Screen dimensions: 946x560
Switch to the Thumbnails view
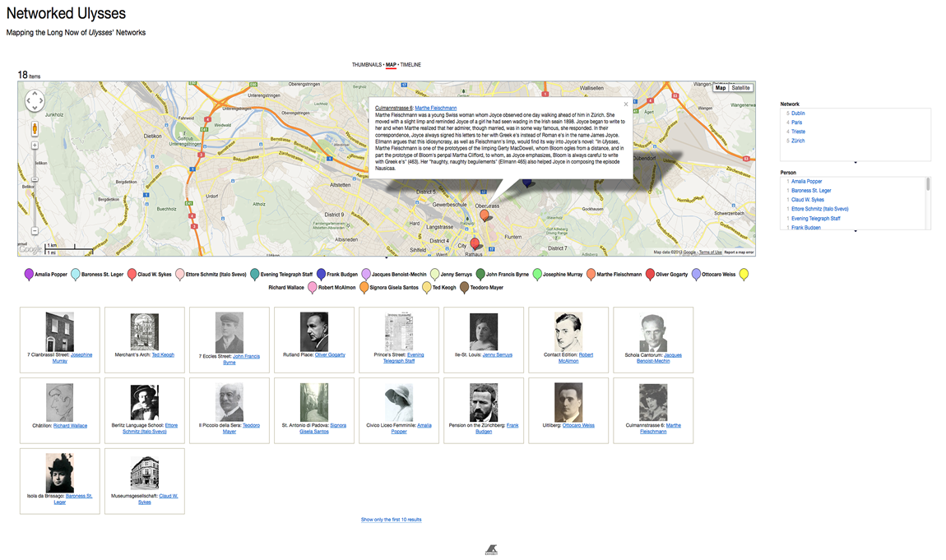(x=367, y=64)
